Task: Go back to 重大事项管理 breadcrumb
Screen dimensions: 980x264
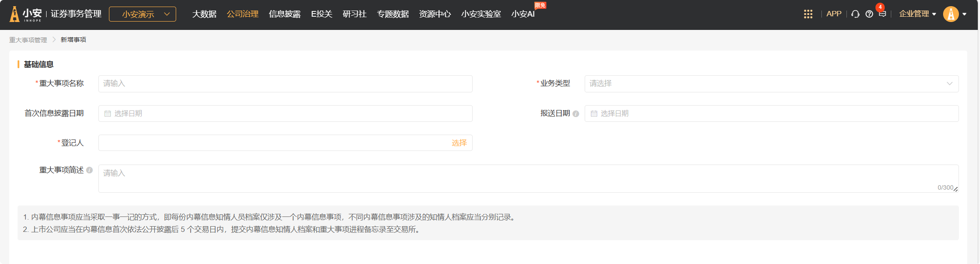Action: (x=28, y=40)
